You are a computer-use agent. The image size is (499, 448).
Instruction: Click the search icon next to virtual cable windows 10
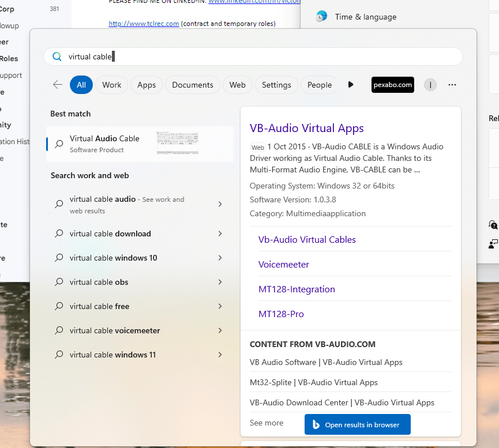(x=59, y=258)
